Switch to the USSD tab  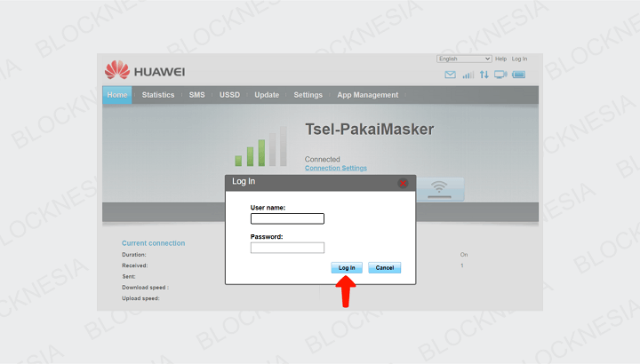click(x=230, y=95)
